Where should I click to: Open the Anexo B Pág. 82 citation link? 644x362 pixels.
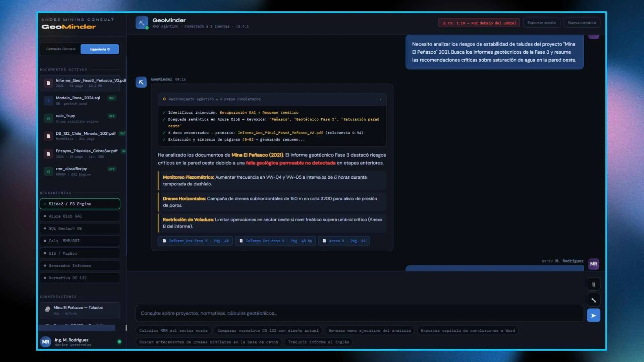[x=344, y=241]
